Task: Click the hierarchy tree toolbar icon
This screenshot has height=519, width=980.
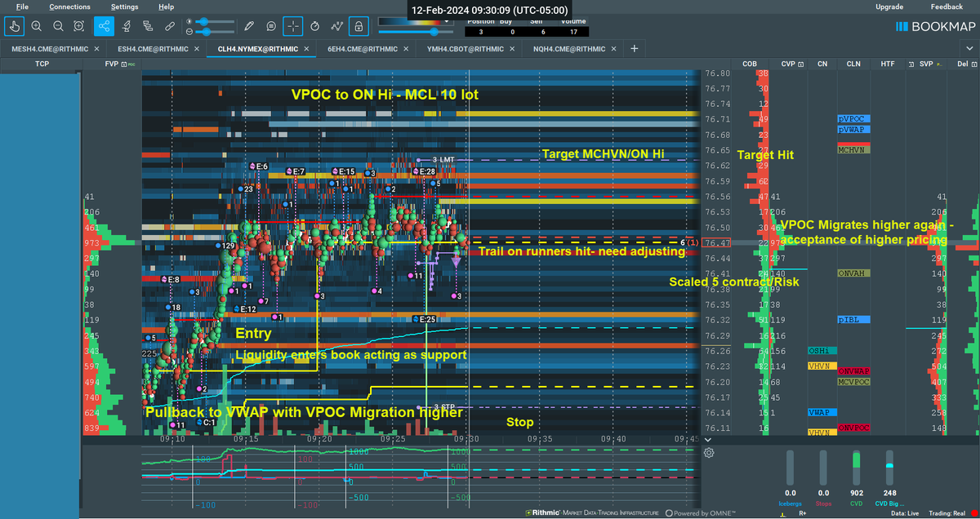Action: tap(147, 26)
